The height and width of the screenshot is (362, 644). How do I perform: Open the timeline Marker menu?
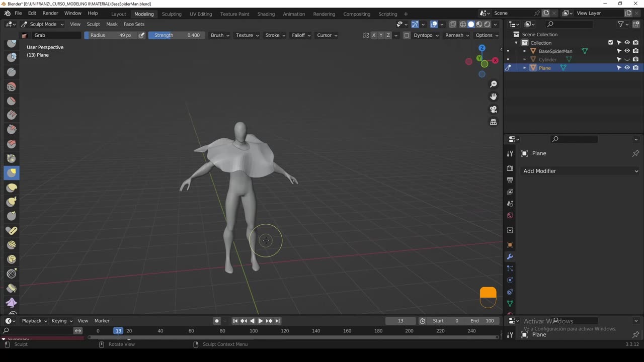[102, 321]
